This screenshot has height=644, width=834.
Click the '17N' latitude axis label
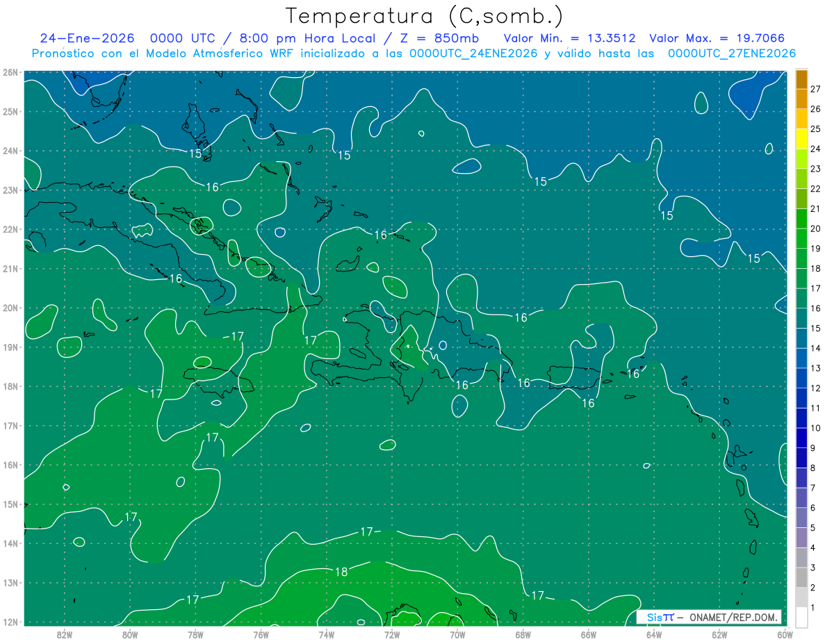tap(10, 426)
